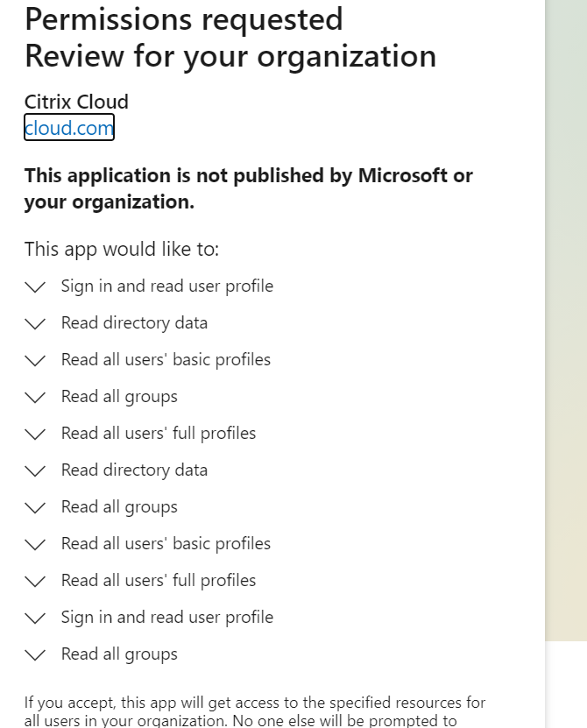Expand the last Read all groups chevron
The width and height of the screenshot is (587, 728).
tap(35, 654)
